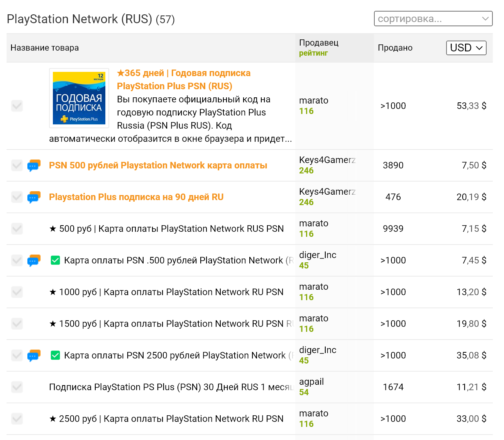Tick checkbox for Подписка PS Plus 30 Дней
Viewport: 504px width, 440px height.
click(17, 387)
